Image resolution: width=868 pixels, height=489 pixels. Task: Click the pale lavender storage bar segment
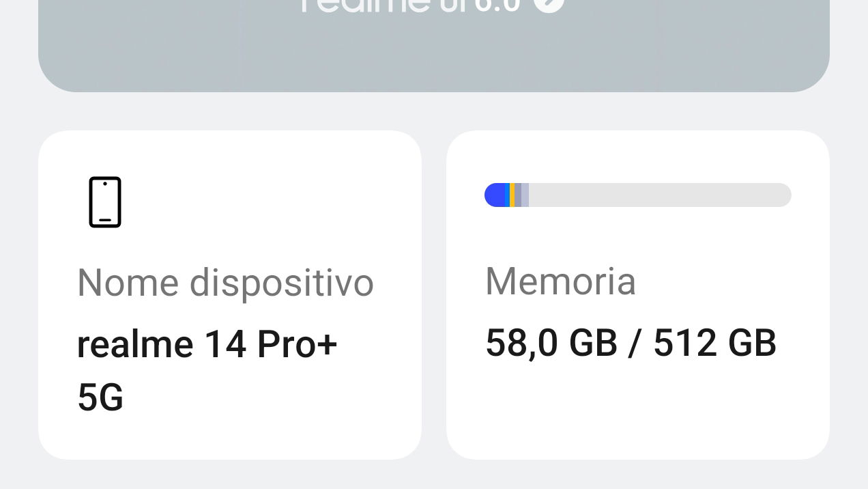tap(525, 195)
